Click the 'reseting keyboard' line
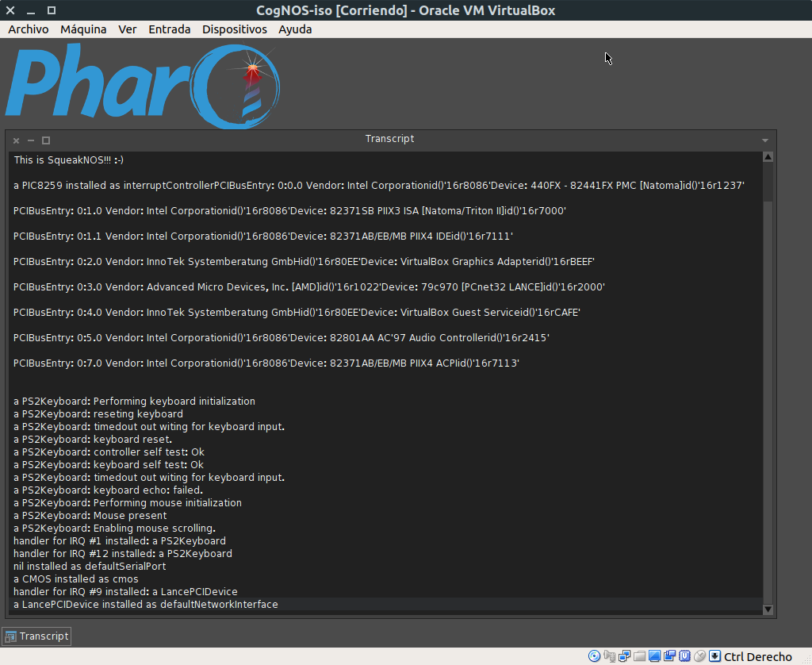Image resolution: width=812 pixels, height=665 pixels. tap(98, 414)
